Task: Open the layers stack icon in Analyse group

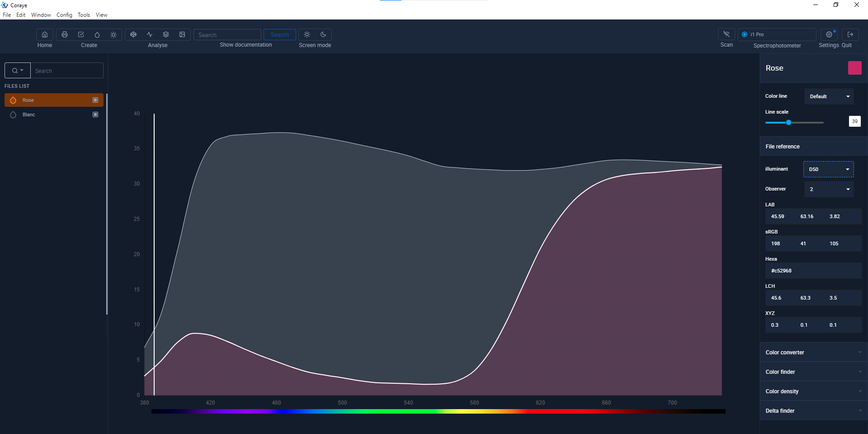Action: click(x=166, y=34)
